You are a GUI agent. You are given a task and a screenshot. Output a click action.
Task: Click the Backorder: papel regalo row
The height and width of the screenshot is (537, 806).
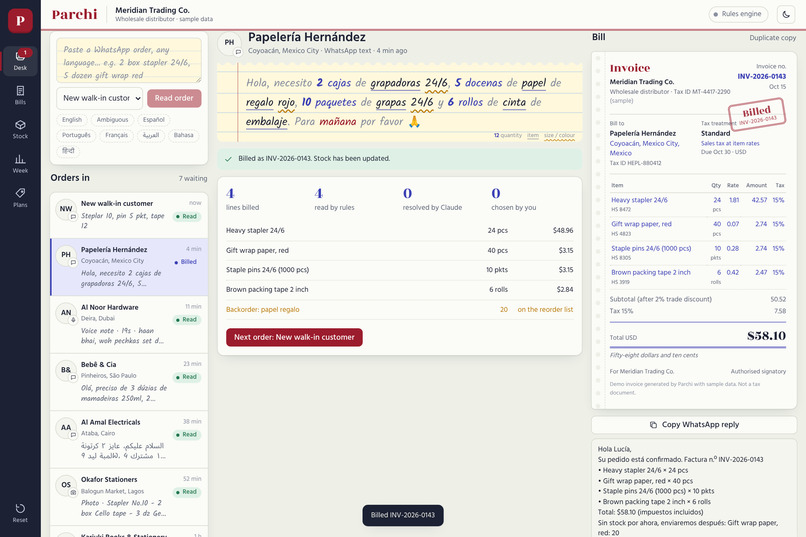point(399,310)
